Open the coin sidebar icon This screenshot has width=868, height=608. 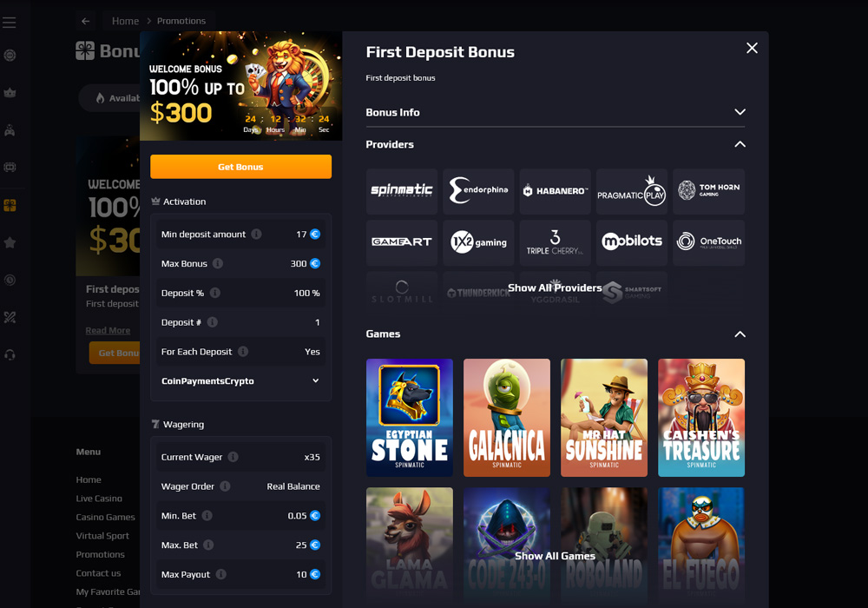[x=10, y=281]
